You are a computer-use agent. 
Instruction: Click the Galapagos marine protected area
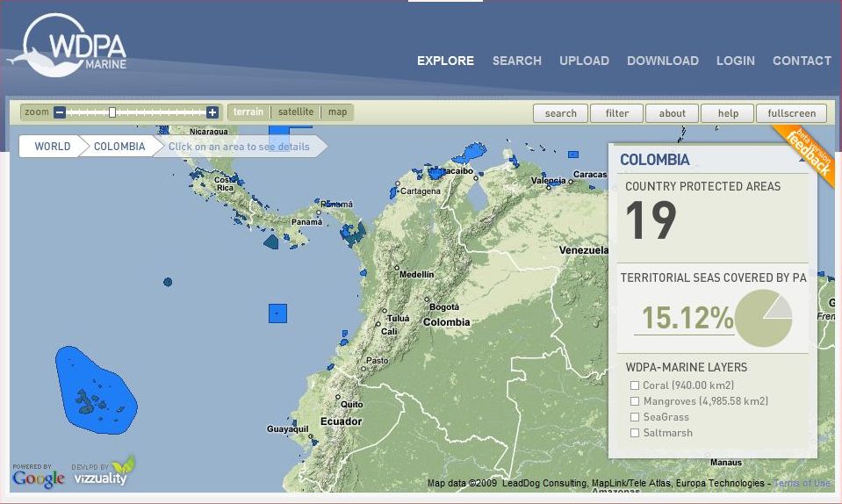tap(96, 391)
